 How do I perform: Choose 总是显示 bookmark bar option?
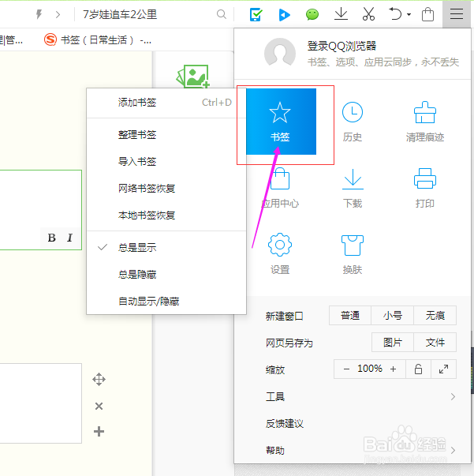[166, 247]
